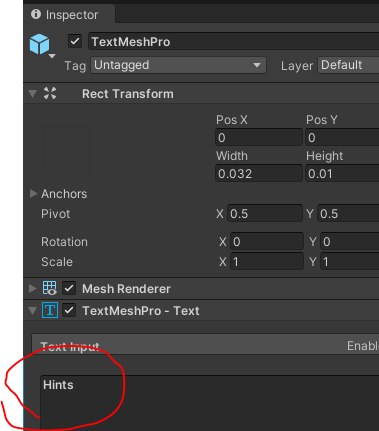Click the blue cube GameObject icon

click(x=39, y=44)
